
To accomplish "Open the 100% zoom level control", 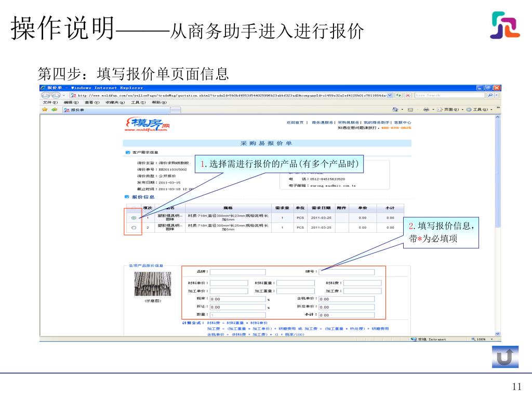I will coord(482,339).
